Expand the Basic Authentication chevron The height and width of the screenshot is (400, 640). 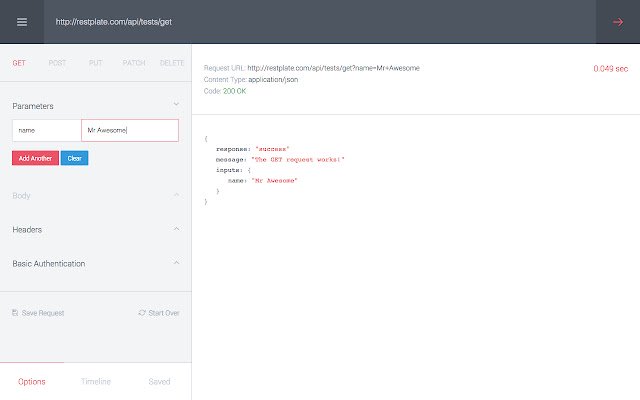[x=176, y=262]
